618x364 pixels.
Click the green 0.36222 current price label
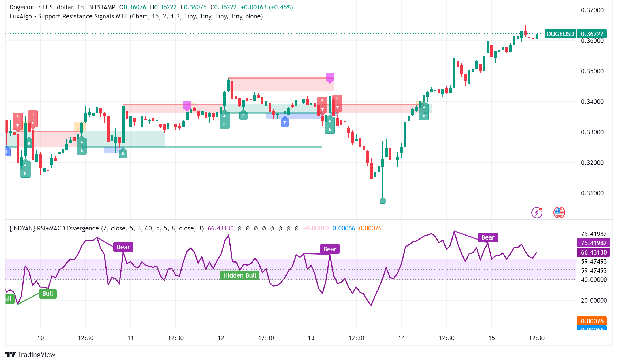coord(592,34)
